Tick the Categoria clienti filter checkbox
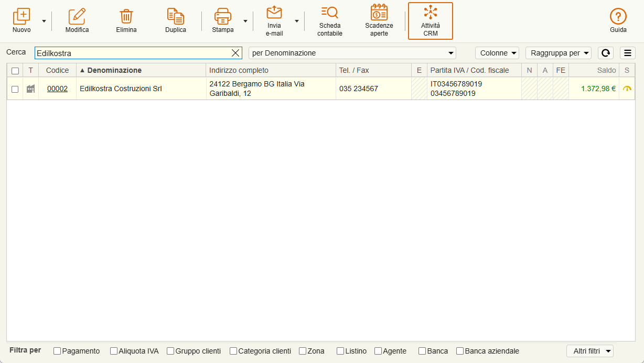The height and width of the screenshot is (363, 644). tap(233, 351)
